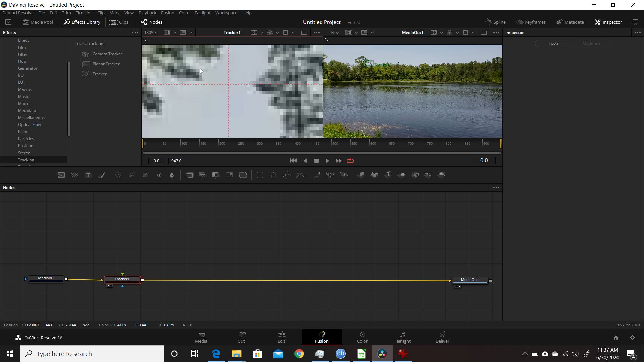
Task: Add a Paint node from toolbar
Action: pos(101,175)
